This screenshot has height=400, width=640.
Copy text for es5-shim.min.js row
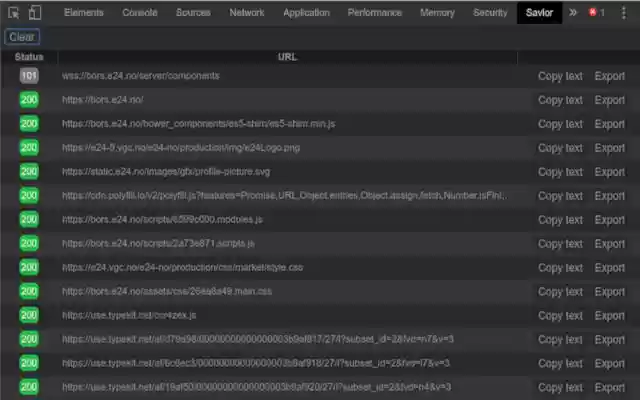click(x=560, y=124)
